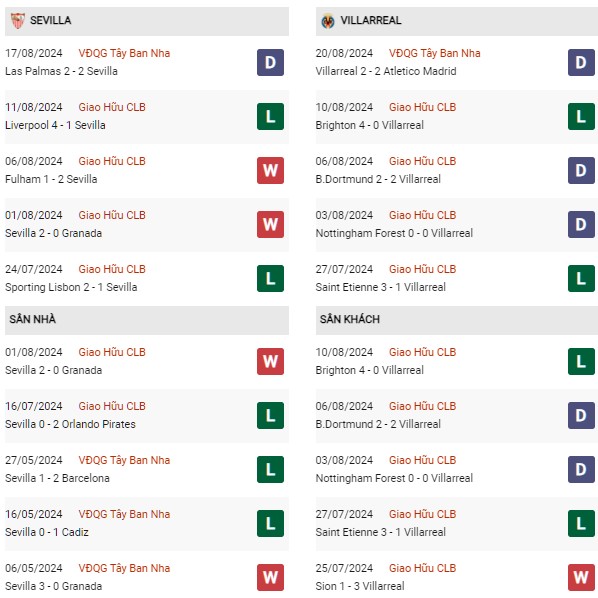The height and width of the screenshot is (598, 598).
Task: Click the D badge for Villarreal 2-2 Atletico Madrid
Action: (x=581, y=63)
